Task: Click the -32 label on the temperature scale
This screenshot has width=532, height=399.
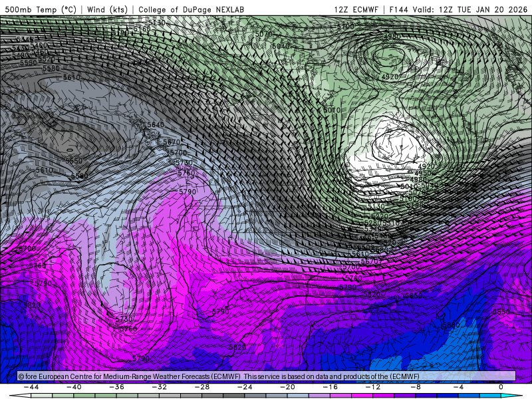Action: click(x=159, y=387)
